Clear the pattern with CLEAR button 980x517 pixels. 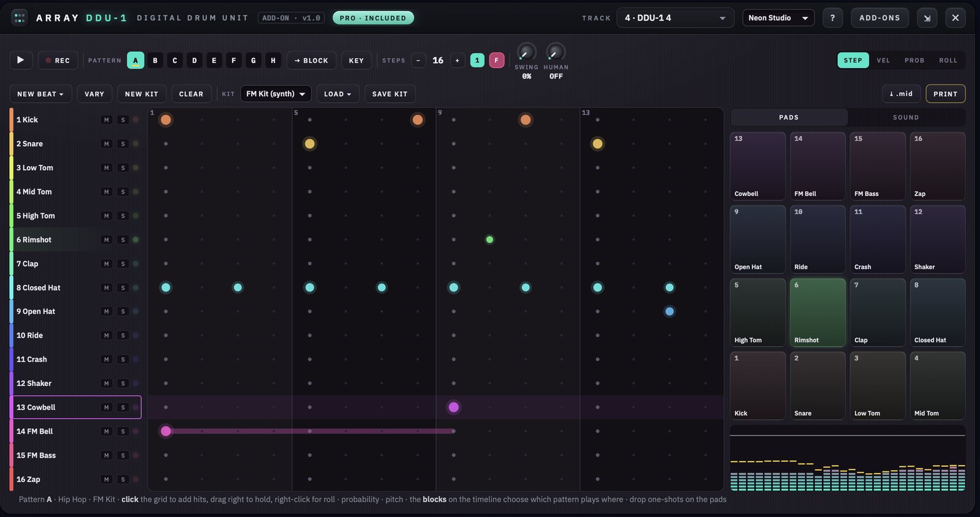(x=191, y=94)
